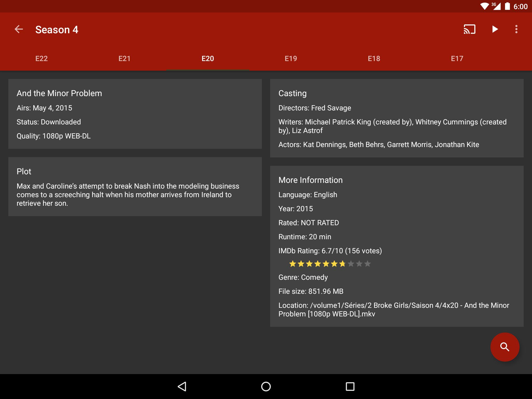Tap the Android back navigation button
The width and height of the screenshot is (532, 399).
tap(182, 387)
